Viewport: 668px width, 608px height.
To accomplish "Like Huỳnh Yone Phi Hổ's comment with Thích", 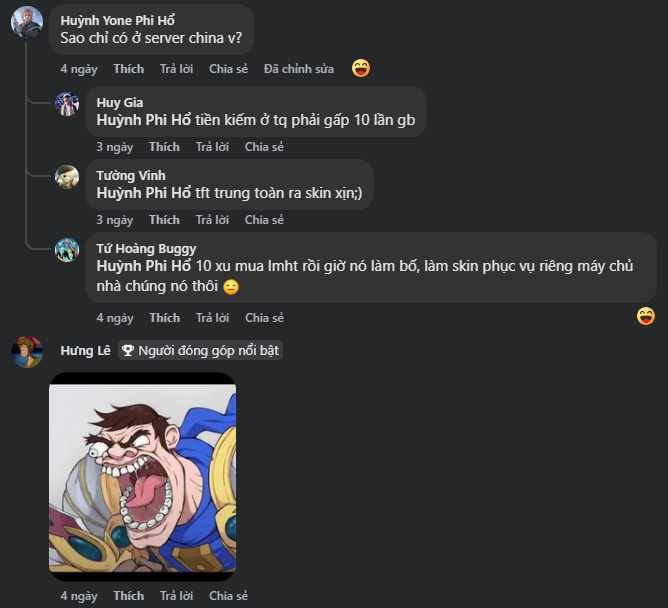I will coord(128,69).
